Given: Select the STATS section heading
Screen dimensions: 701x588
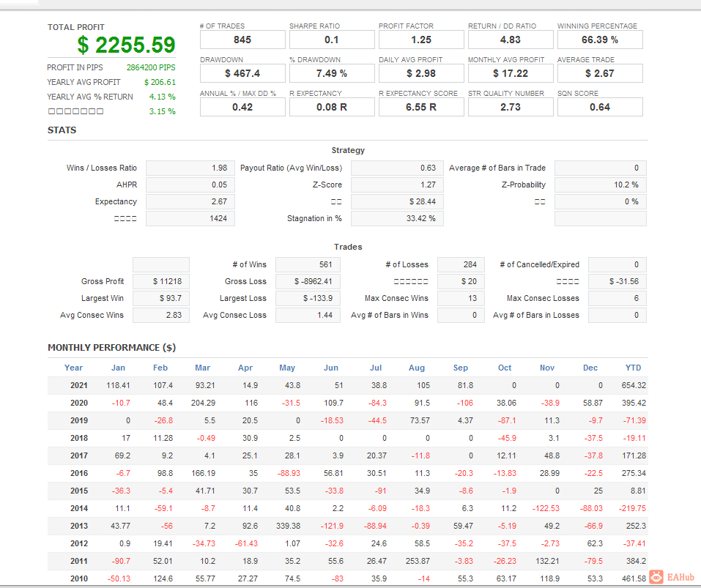Looking at the screenshot, I should (x=62, y=130).
